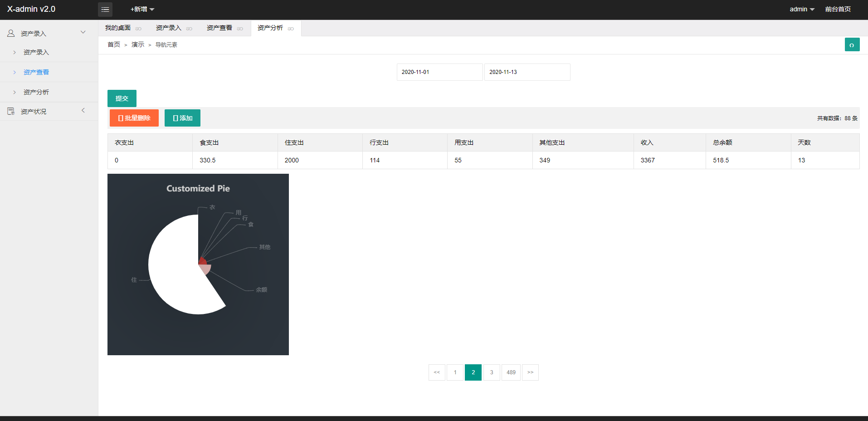Close the 资产录入 tab via its close icon
This screenshot has height=421, width=868.
[189, 29]
